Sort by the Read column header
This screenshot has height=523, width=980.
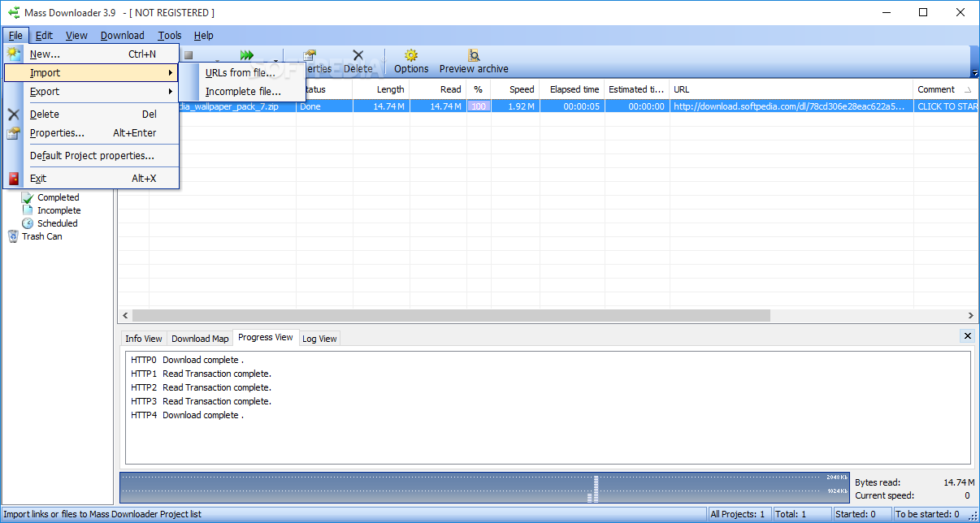(438, 89)
